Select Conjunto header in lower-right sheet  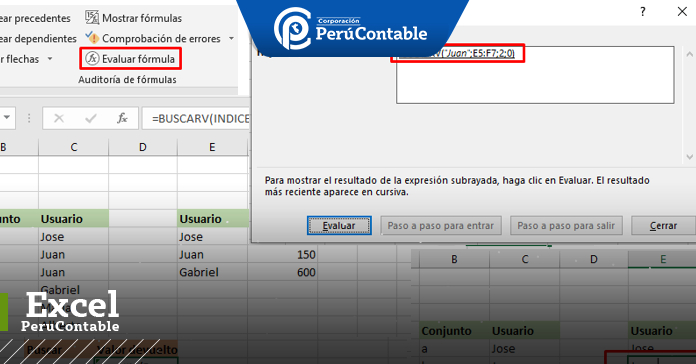click(x=454, y=331)
